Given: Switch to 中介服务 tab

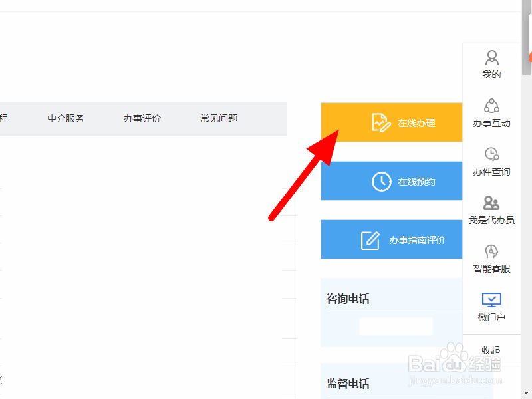Looking at the screenshot, I should 66,118.
